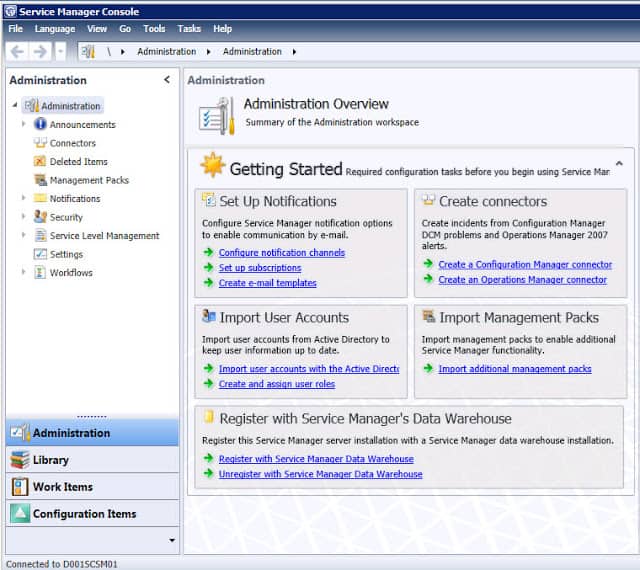Image resolution: width=640 pixels, height=570 pixels.
Task: Click the Announcements info icon
Action: click(40, 124)
